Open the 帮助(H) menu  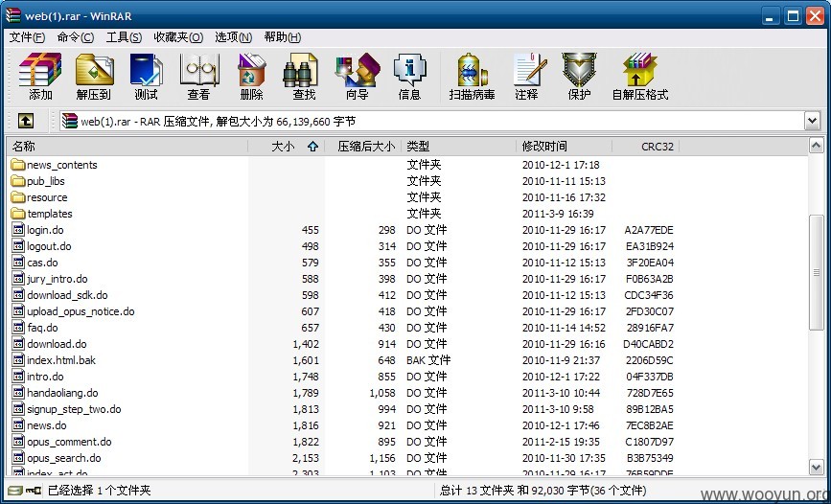tap(283, 37)
